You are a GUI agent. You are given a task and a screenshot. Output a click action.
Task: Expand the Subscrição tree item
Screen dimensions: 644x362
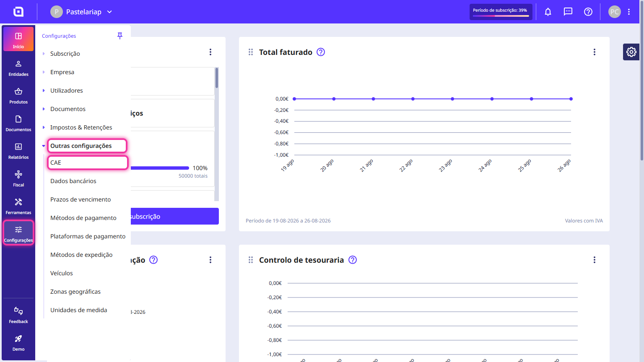tap(44, 54)
